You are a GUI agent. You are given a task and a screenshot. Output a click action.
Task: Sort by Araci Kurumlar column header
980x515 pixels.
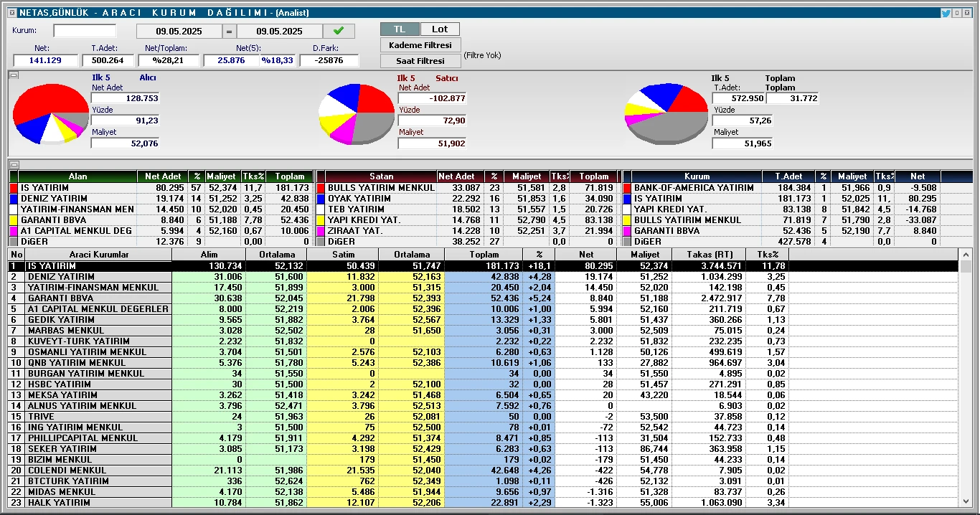tap(99, 255)
